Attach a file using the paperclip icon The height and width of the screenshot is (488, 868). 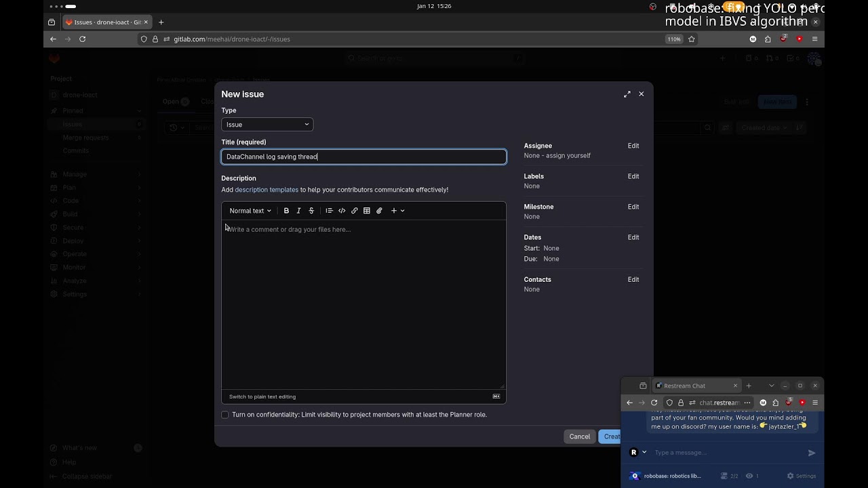tap(379, 211)
